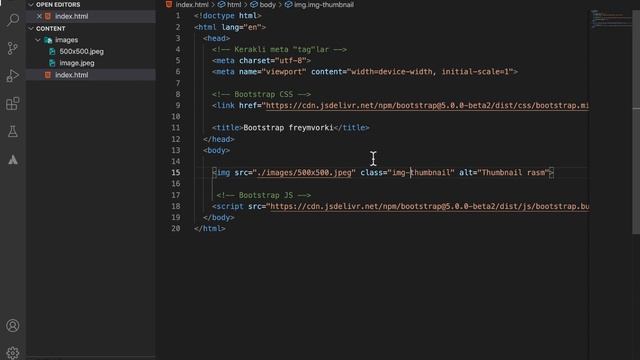Collapse the OPEN EDITORS section
The height and width of the screenshot is (360, 640).
[31, 5]
